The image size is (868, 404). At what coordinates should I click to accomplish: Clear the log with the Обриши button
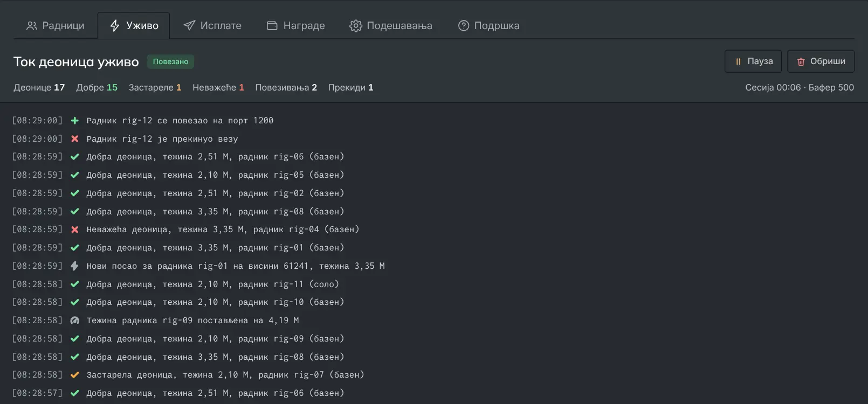click(821, 61)
